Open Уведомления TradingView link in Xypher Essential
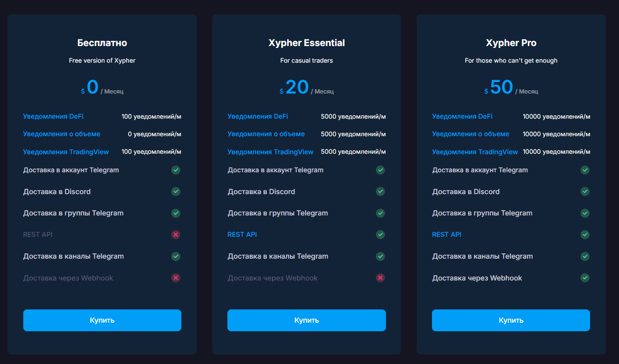Screen dimensions: 619x364 [271, 152]
